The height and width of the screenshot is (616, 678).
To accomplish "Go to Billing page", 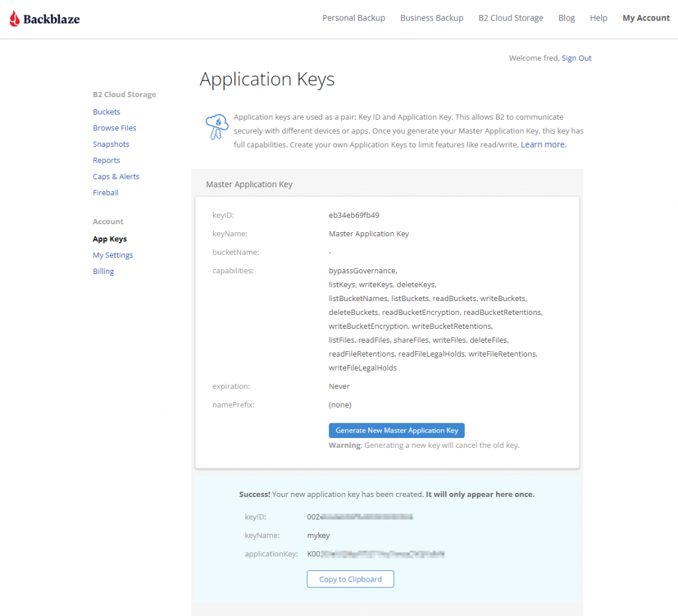I will point(103,271).
